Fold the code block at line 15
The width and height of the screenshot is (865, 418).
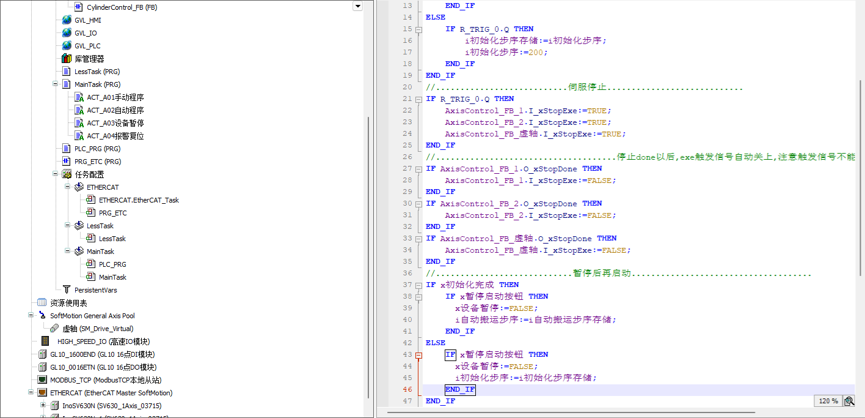(x=418, y=29)
